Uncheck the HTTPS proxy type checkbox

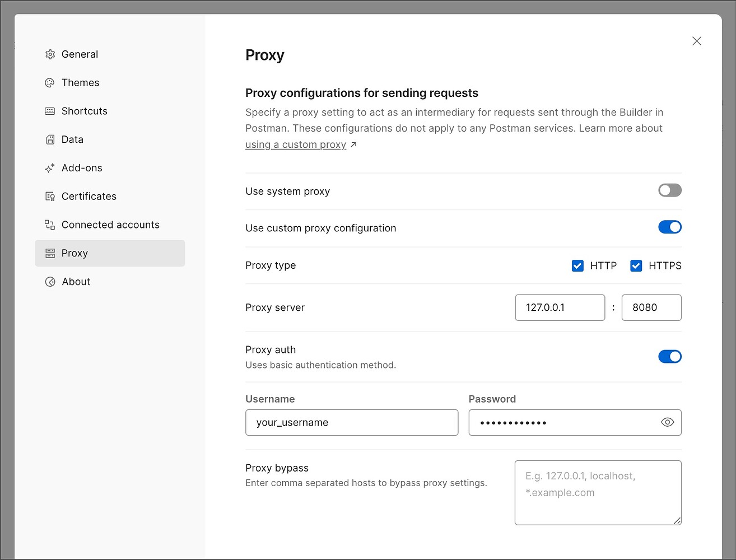636,265
